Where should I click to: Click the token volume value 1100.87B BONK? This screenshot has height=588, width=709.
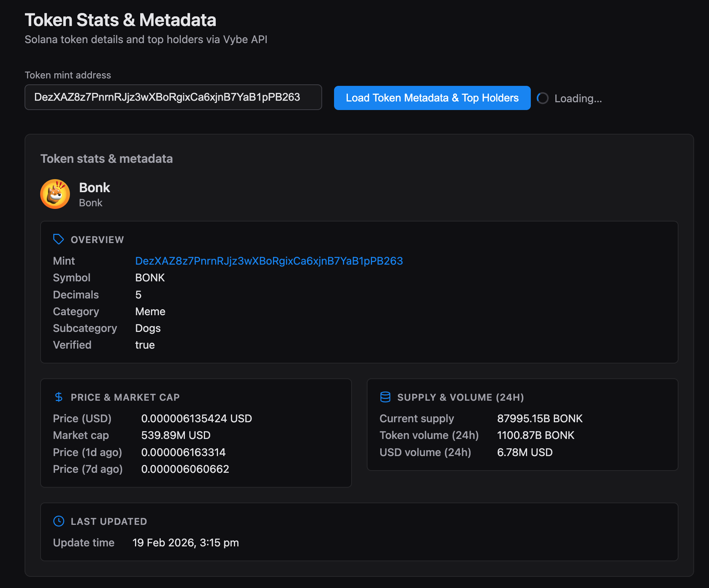coord(536,435)
